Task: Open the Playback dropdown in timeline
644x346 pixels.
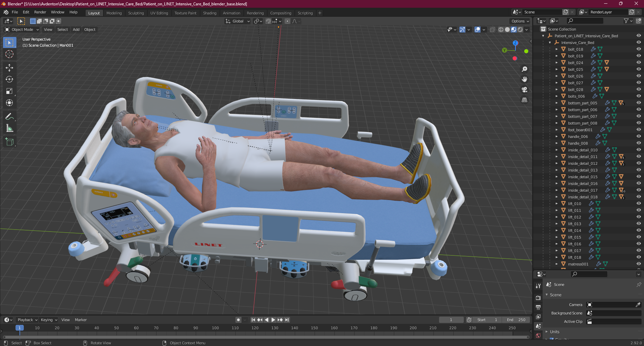Action: pos(27,320)
